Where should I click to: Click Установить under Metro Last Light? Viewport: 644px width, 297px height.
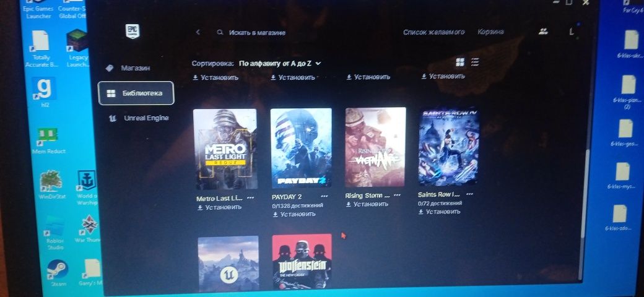[x=219, y=207]
